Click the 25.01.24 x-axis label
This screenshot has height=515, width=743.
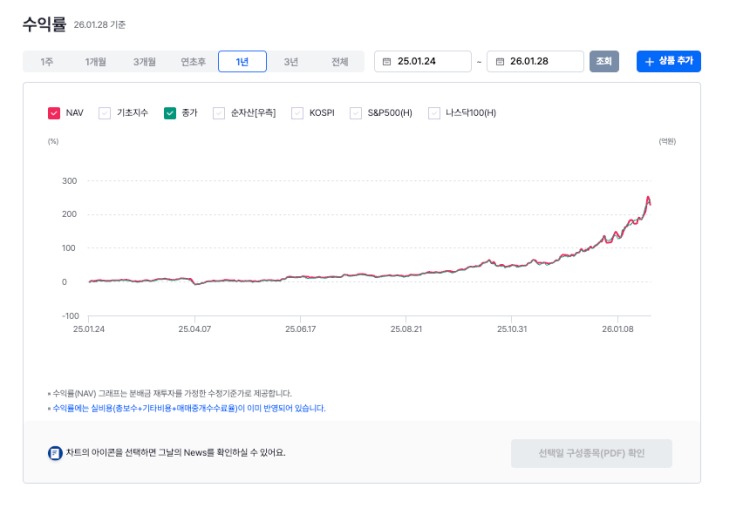pyautogui.click(x=89, y=329)
